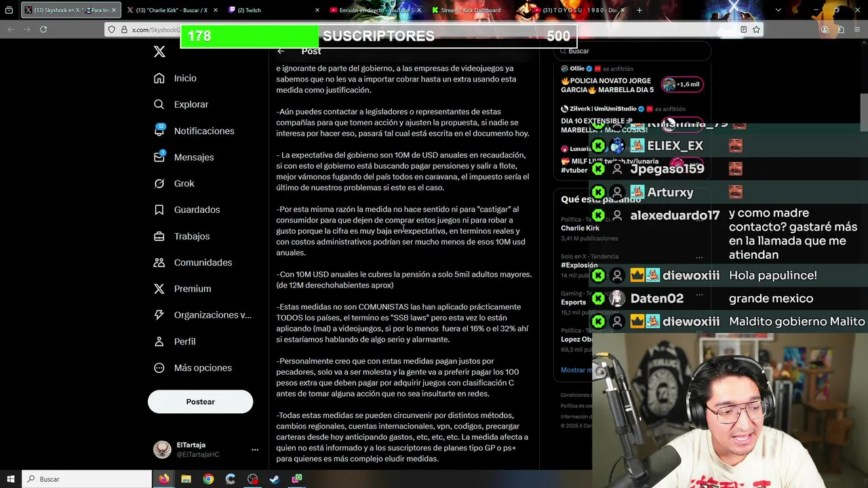The height and width of the screenshot is (488, 868).
Task: Click the back arrow beside Post
Action: pyautogui.click(x=281, y=51)
